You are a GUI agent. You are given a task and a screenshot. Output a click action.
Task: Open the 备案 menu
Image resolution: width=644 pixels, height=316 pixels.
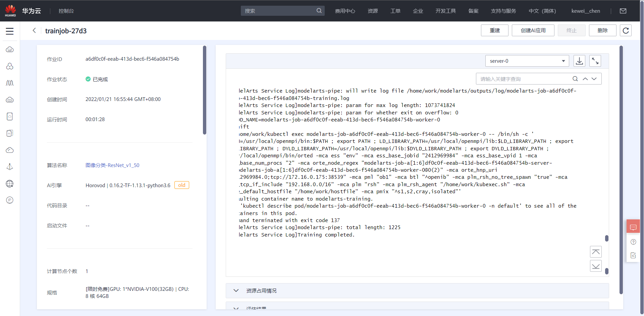click(x=473, y=11)
